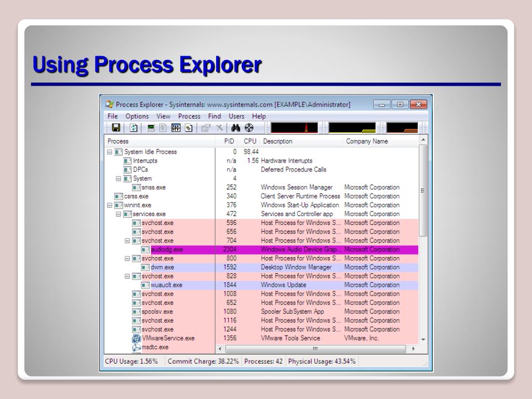Click the wuauclt.exe process icon
The height and width of the screenshot is (399, 532).
145,285
